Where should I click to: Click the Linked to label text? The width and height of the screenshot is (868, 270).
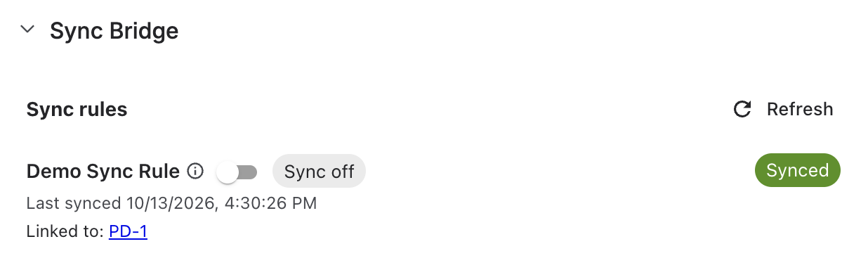point(65,231)
